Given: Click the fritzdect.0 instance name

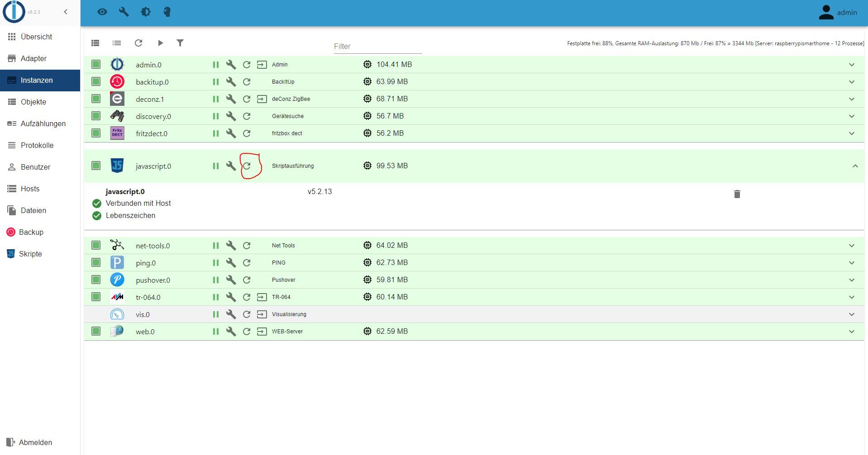Looking at the screenshot, I should pos(152,133).
